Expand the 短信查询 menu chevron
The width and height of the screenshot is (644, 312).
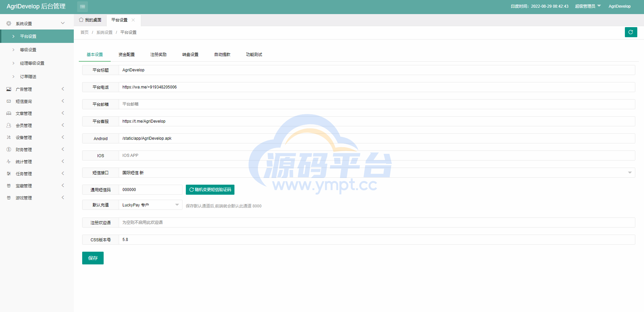pyautogui.click(x=63, y=101)
